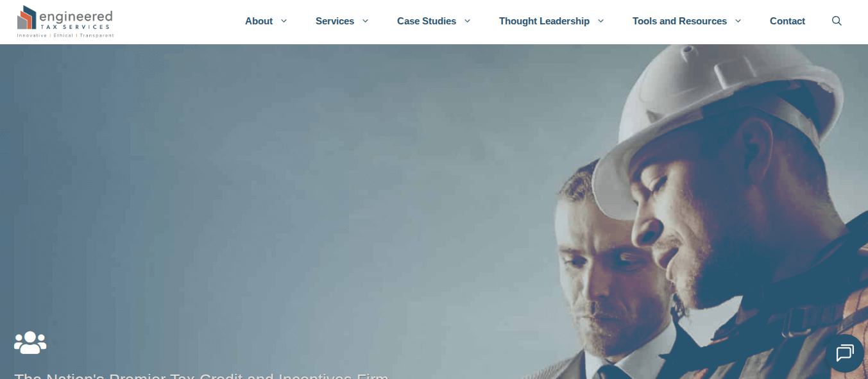Click the Innovative Ethical Transparent tagline
Image resolution: width=868 pixels, height=379 pixels.
65,35
